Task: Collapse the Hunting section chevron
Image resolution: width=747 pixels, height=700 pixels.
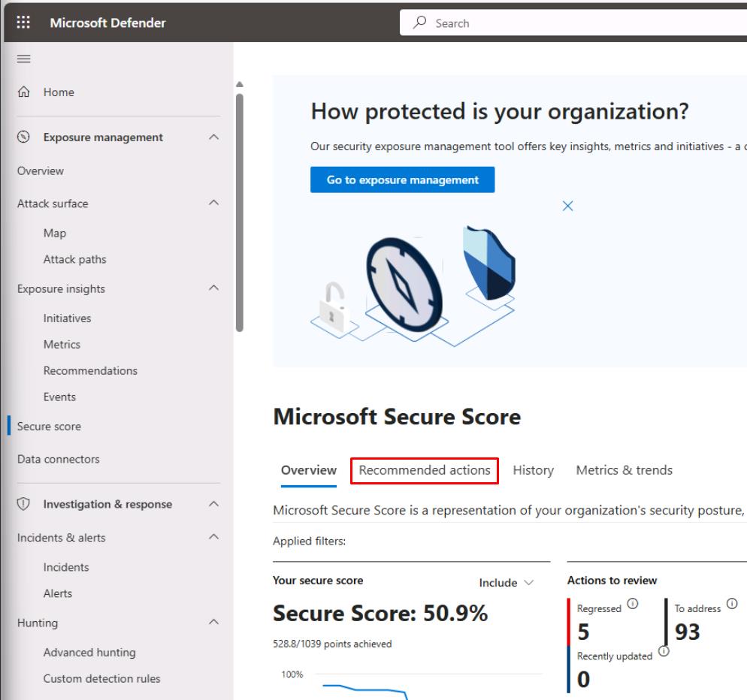Action: pos(213,623)
